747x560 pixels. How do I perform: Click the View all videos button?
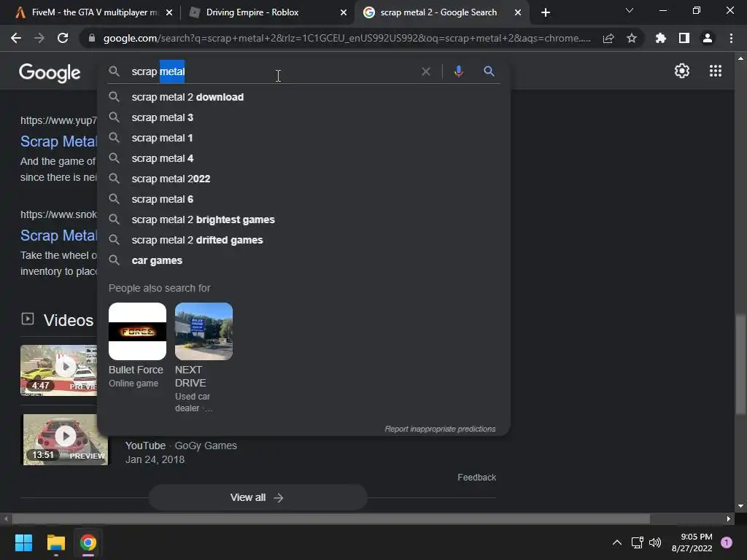click(258, 497)
